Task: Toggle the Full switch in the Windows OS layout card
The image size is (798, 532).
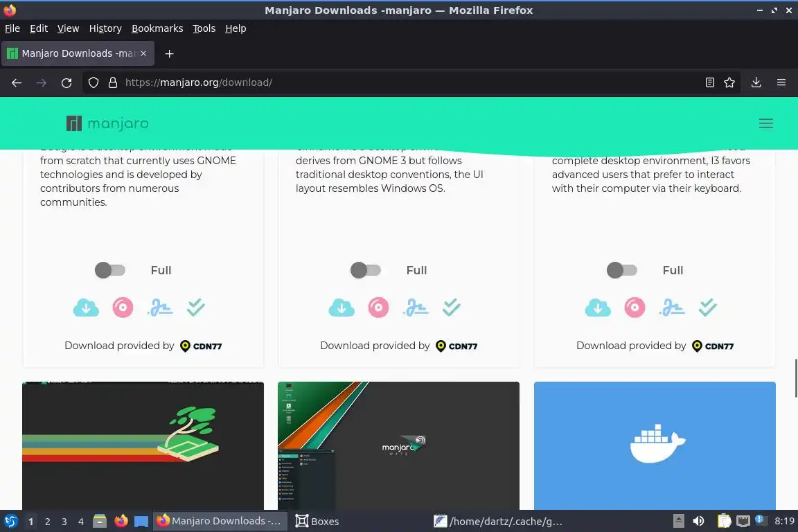Action: pos(366,270)
